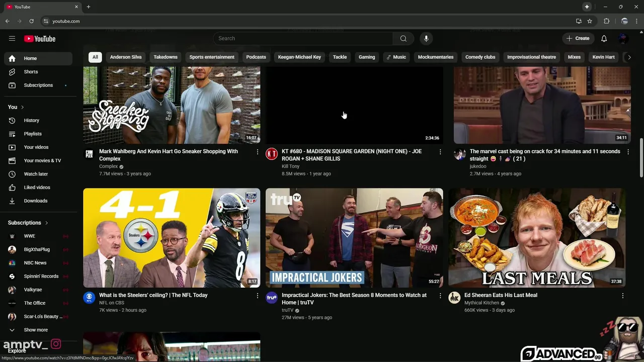Open watch History

[38, 121]
